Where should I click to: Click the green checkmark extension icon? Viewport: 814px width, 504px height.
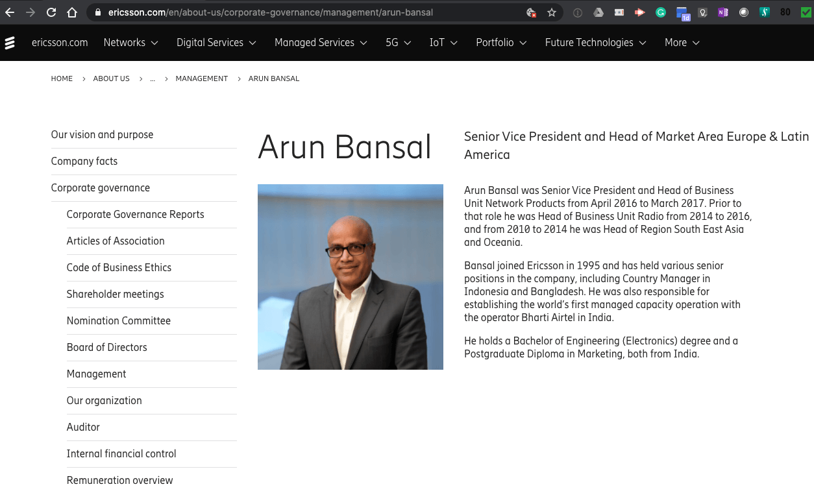pyautogui.click(x=805, y=12)
